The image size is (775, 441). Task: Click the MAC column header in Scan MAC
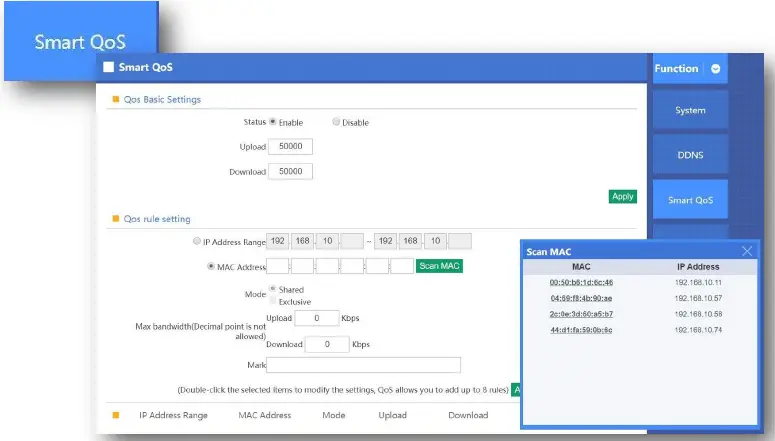pyautogui.click(x=581, y=267)
